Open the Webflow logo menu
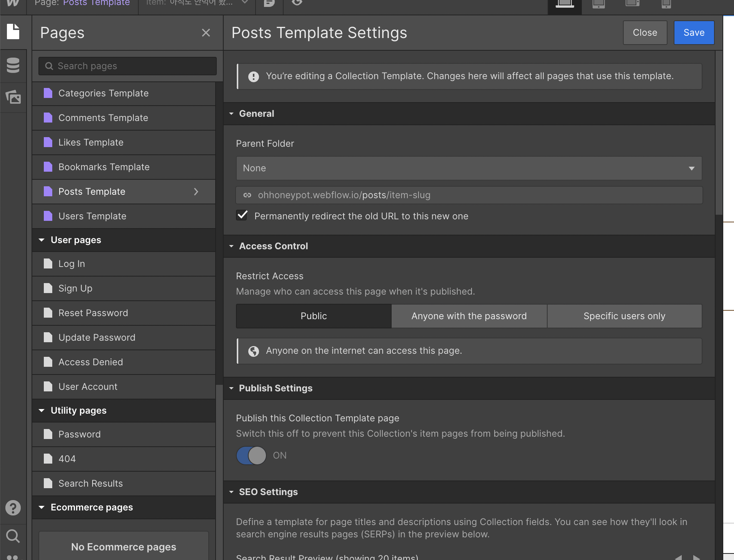 (13, 3)
